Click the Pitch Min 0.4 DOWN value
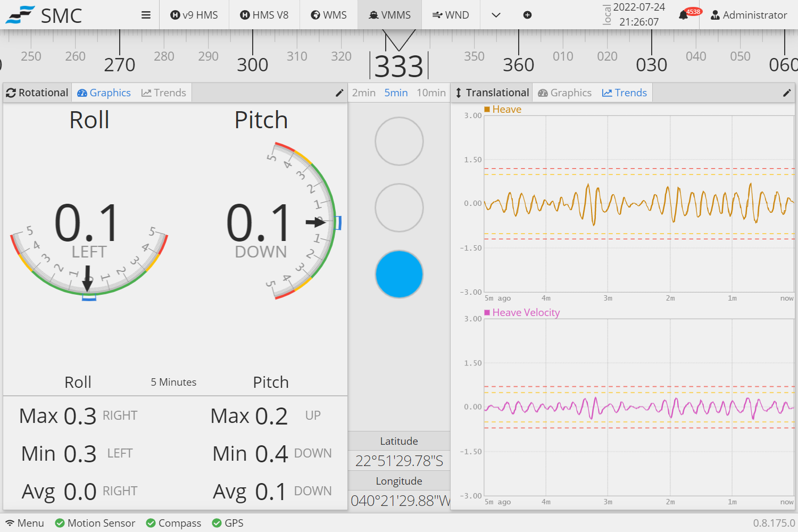This screenshot has width=798, height=532. point(272,453)
